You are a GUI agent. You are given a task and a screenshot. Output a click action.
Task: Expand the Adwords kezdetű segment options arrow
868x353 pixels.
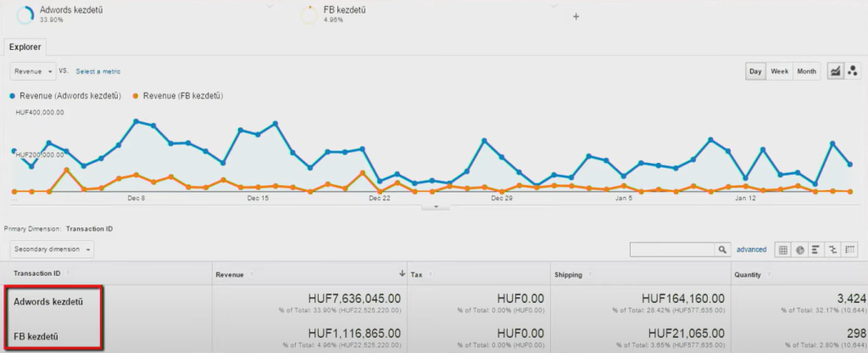[x=270, y=6]
